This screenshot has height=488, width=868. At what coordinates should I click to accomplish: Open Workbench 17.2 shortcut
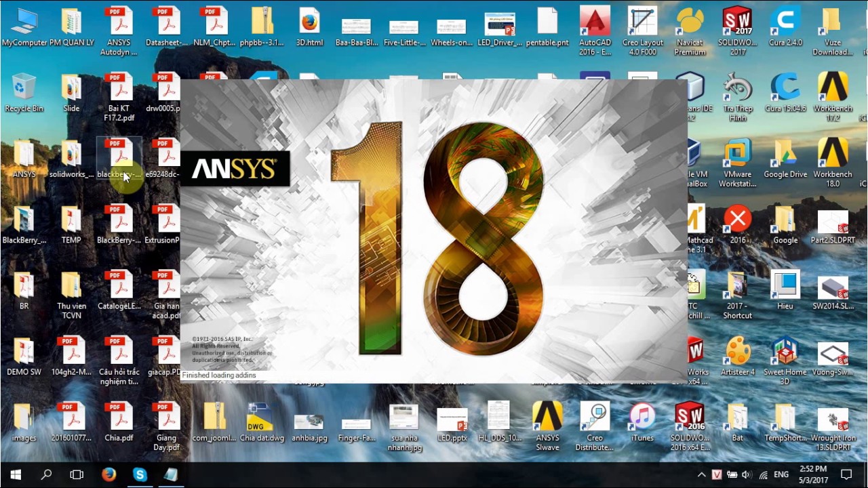pyautogui.click(x=833, y=97)
